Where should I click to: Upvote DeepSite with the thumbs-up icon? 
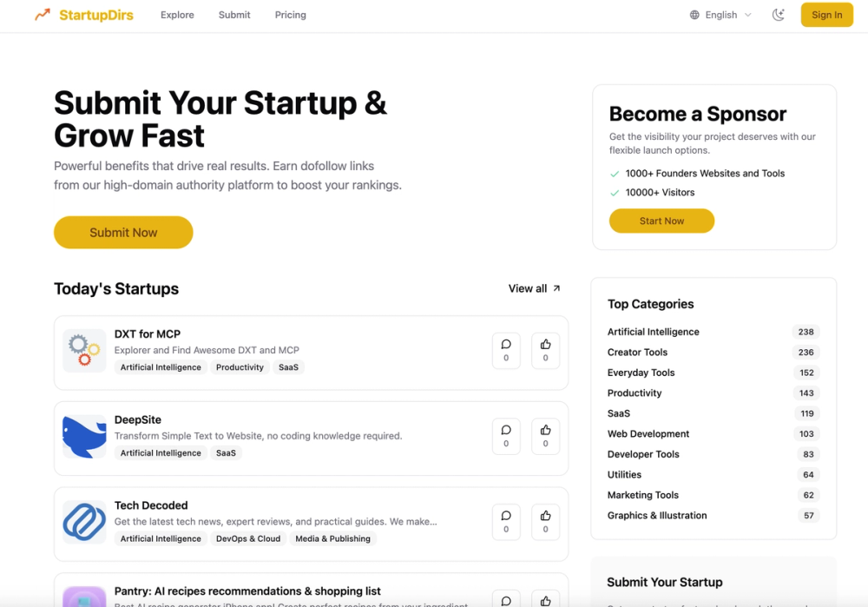[x=545, y=436]
